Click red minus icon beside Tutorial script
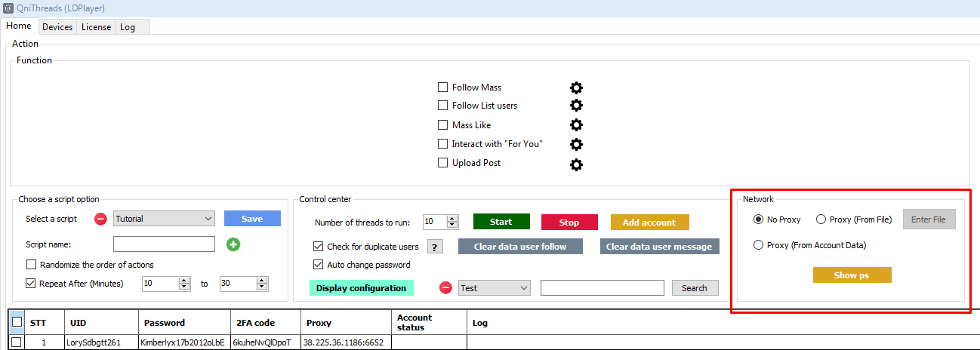The width and height of the screenshot is (980, 350). [100, 220]
